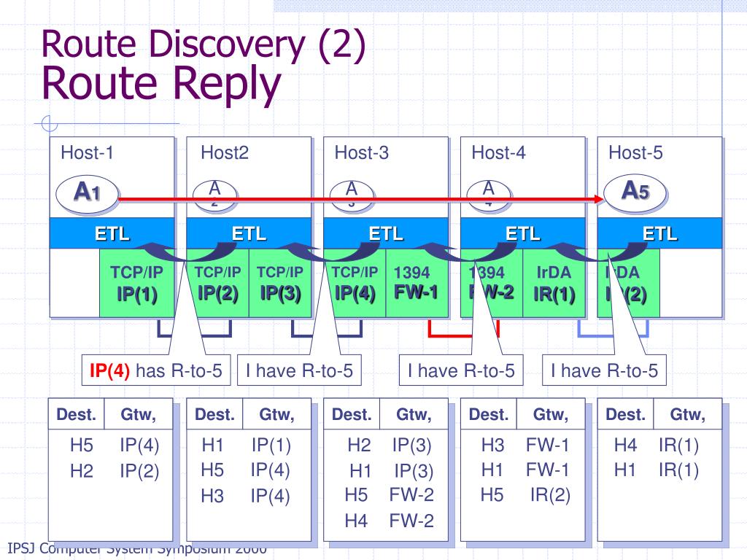
Task: Click the H5 IR(2) routing row
Action: pyautogui.click(x=525, y=495)
